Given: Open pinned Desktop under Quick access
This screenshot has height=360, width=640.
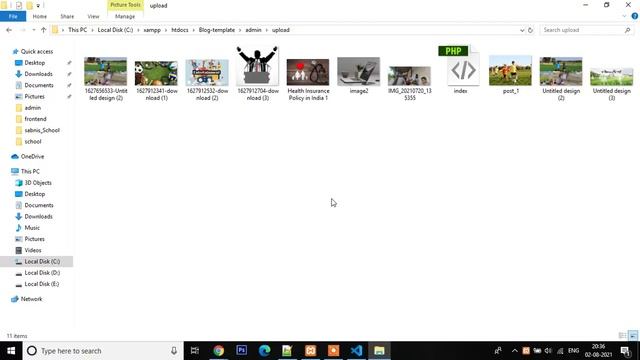Looking at the screenshot, I should [x=35, y=63].
